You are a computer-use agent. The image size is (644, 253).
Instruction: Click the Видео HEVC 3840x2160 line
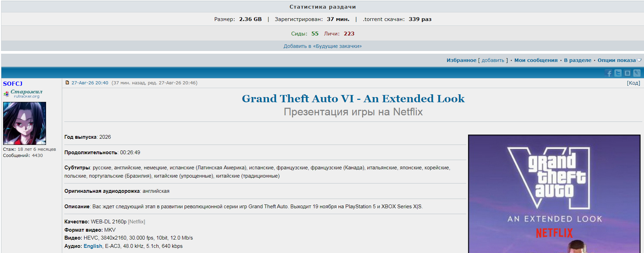(129, 238)
